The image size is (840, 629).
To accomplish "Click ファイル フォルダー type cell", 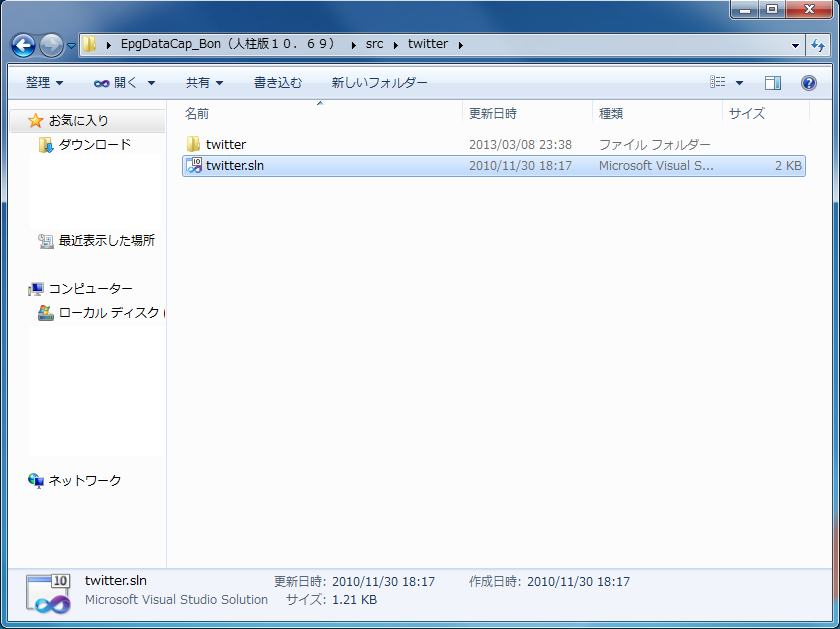I will click(x=654, y=145).
